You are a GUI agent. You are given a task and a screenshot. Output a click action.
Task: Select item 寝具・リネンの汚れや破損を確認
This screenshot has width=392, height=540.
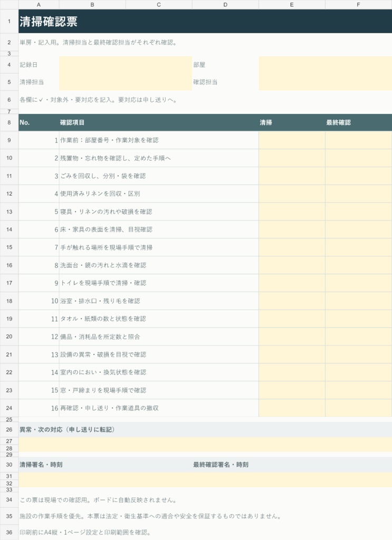click(x=159, y=211)
